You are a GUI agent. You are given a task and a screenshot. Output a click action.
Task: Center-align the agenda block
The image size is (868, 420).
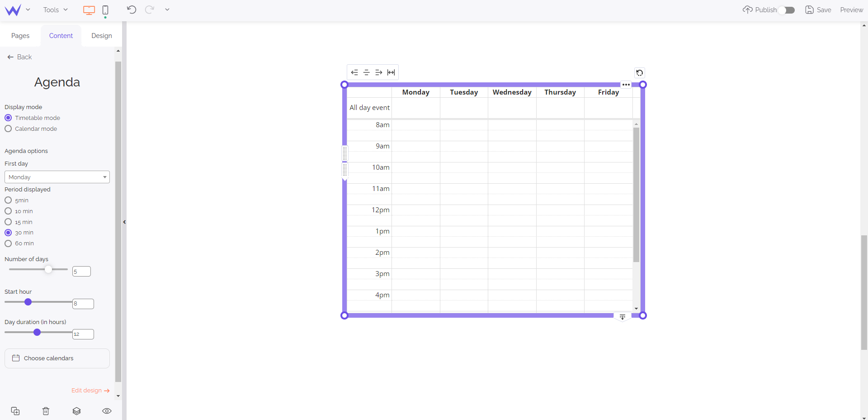click(367, 72)
